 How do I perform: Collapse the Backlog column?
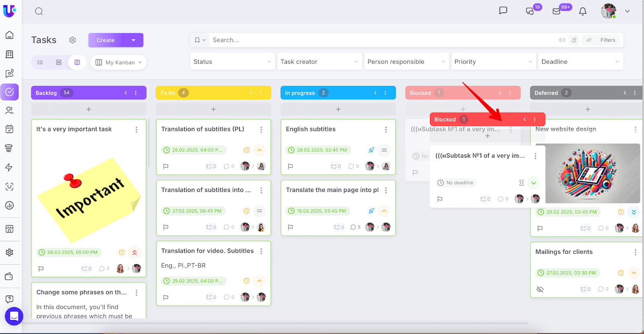(126, 93)
